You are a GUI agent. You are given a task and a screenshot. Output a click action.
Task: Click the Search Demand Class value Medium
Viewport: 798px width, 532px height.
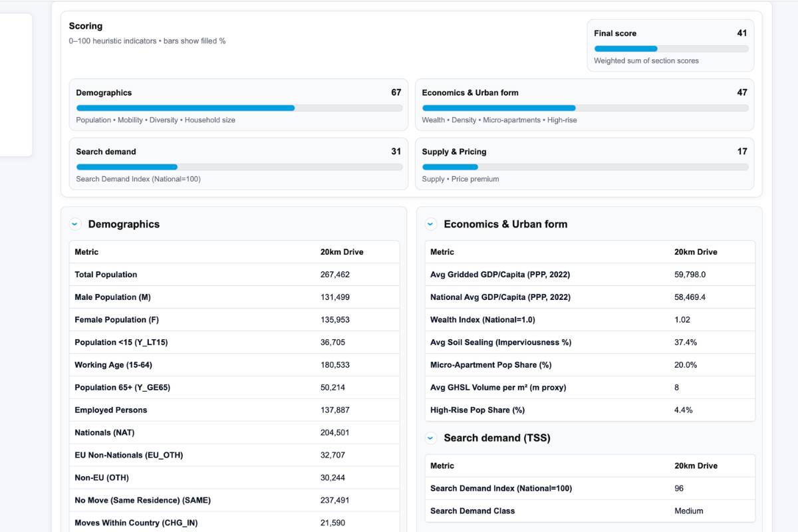(688, 511)
